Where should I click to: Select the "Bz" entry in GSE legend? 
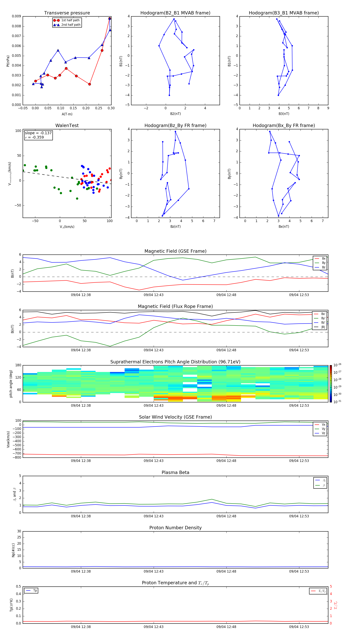(320, 267)
